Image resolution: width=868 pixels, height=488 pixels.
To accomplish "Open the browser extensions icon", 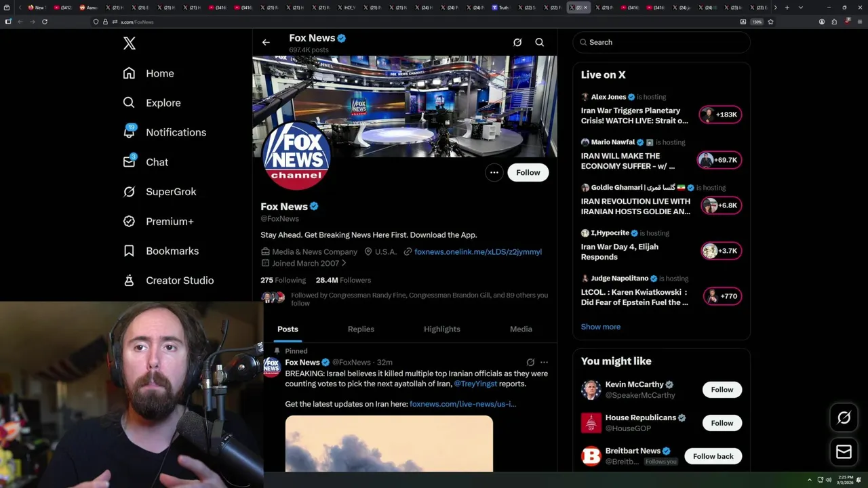I will [x=834, y=22].
